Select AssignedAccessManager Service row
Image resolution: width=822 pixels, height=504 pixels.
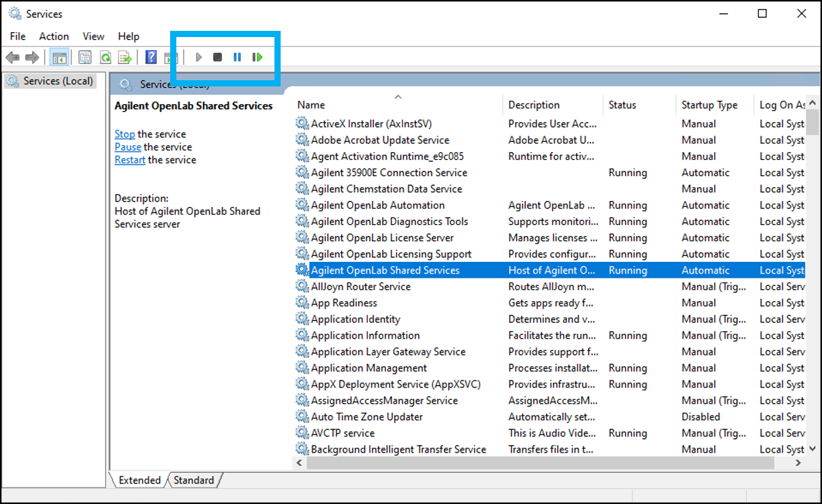pos(550,400)
